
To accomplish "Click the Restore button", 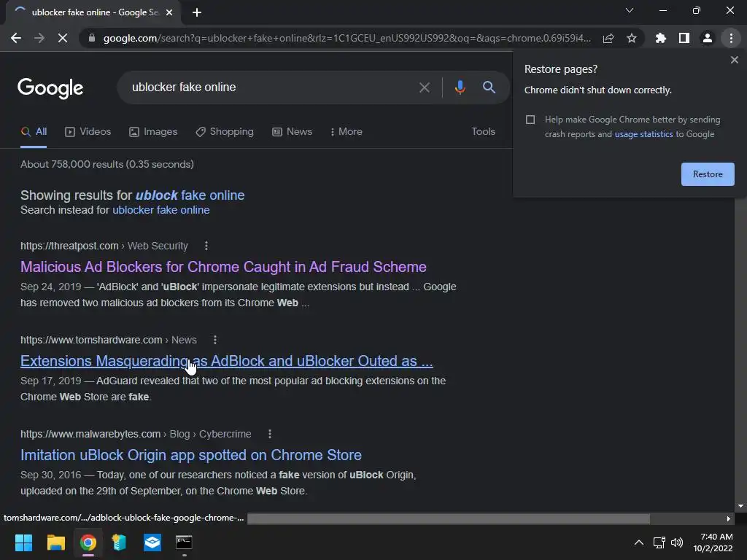I will (x=708, y=174).
